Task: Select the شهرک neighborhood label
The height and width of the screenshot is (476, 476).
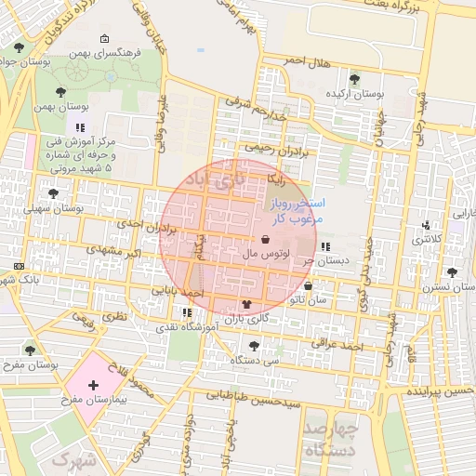Action: point(74,460)
